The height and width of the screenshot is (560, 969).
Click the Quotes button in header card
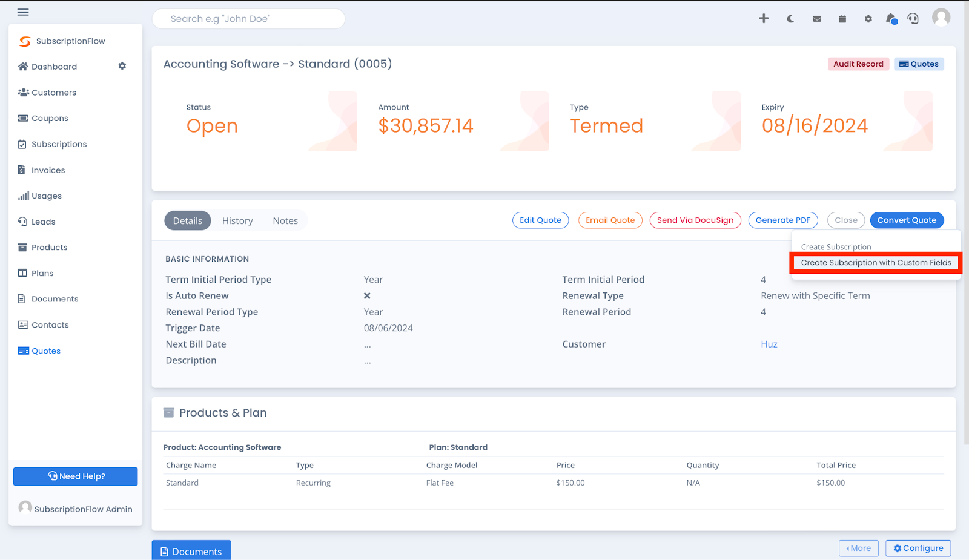coord(919,64)
